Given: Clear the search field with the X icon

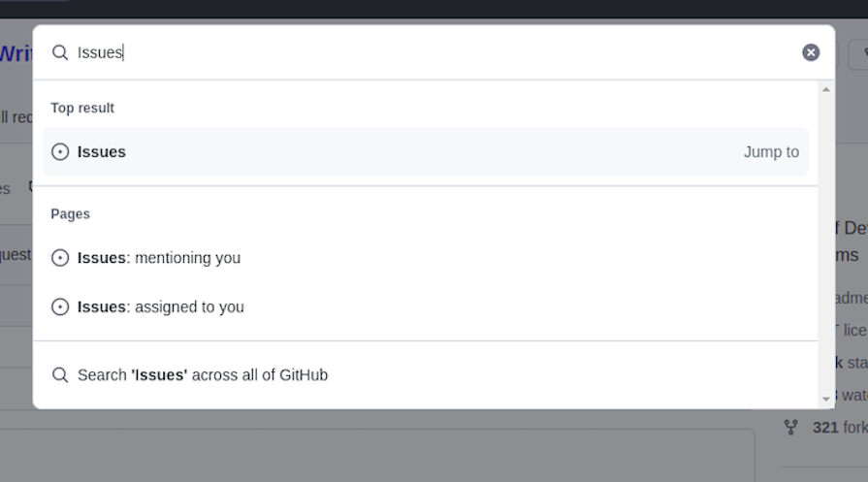Looking at the screenshot, I should tap(811, 52).
